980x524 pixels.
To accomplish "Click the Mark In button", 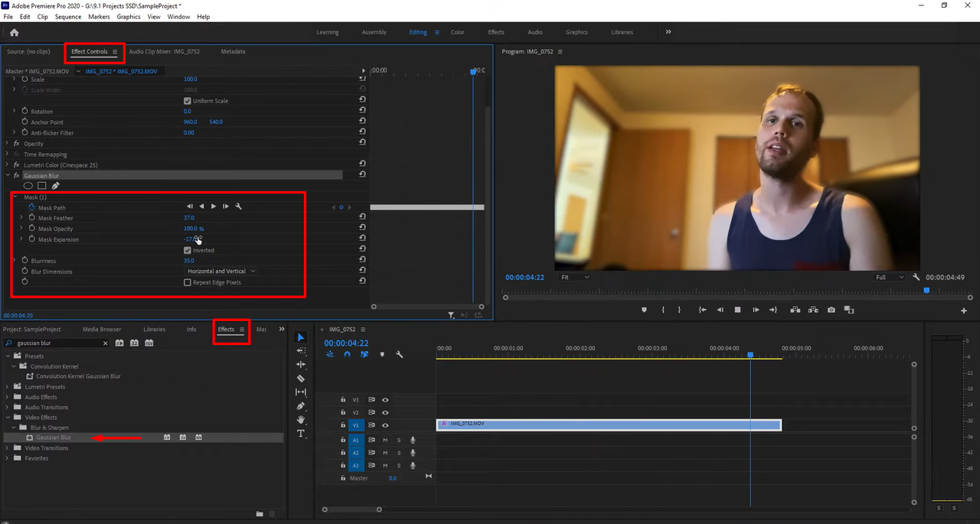I will click(662, 310).
